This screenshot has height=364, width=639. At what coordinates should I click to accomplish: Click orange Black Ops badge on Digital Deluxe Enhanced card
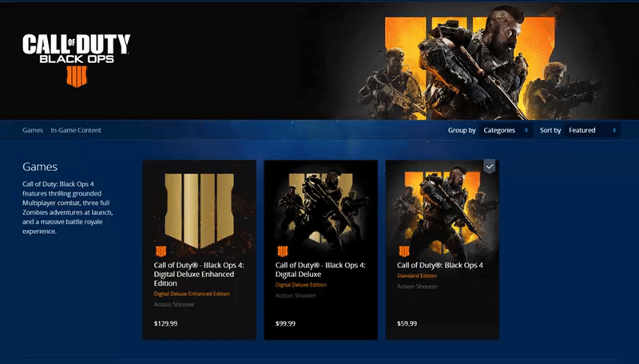[161, 251]
